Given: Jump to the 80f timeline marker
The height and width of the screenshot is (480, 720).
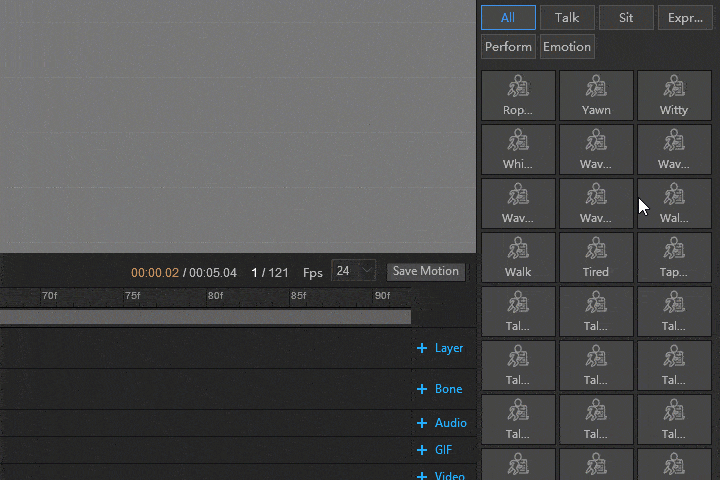Looking at the screenshot, I should [x=215, y=296].
